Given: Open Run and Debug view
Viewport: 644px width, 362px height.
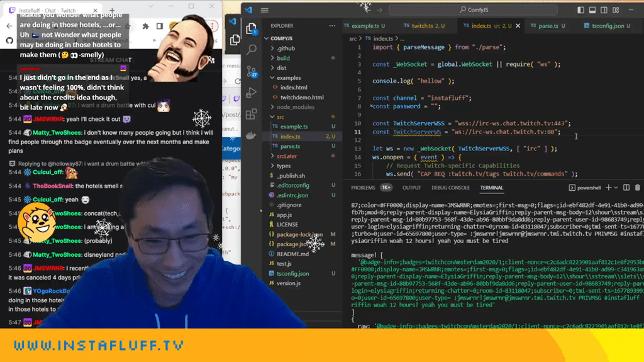Looking at the screenshot, I should tap(251, 93).
